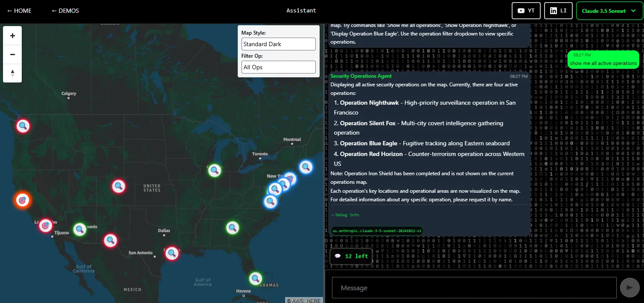Open the red search marker near Houston
The width and height of the screenshot is (644, 303).
click(172, 253)
